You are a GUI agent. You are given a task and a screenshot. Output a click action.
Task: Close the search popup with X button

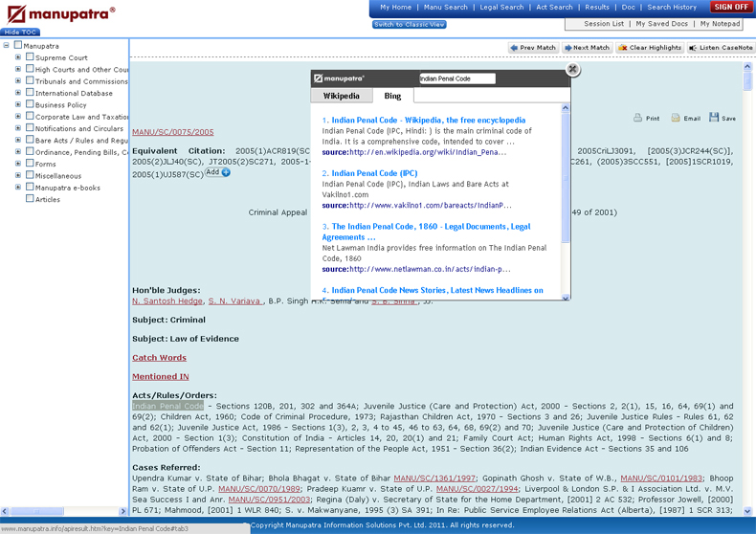(x=572, y=69)
